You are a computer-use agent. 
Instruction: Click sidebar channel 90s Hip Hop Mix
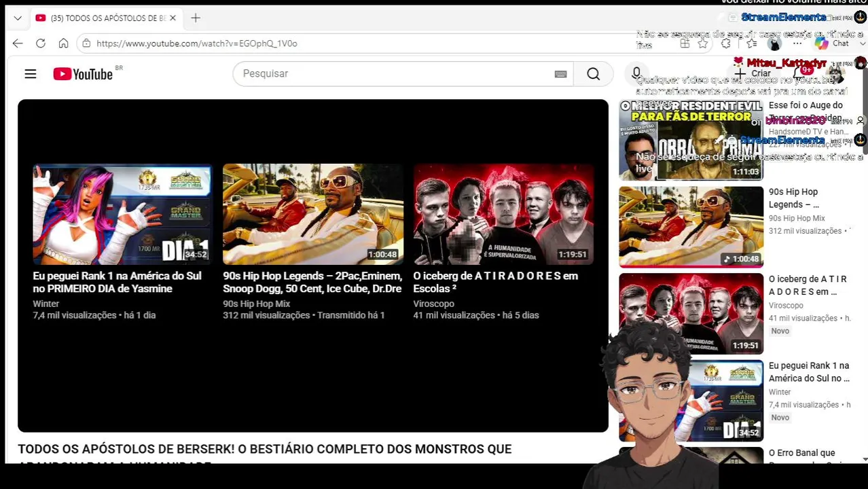click(x=796, y=218)
